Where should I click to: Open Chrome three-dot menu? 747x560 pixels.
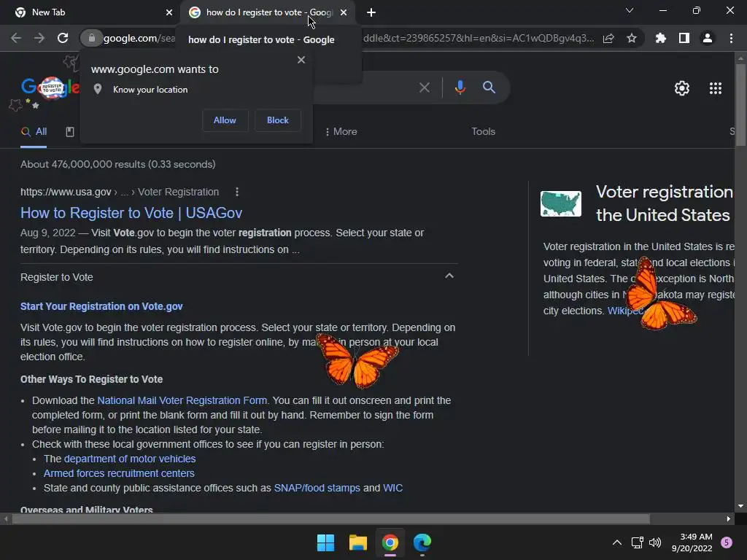click(731, 38)
